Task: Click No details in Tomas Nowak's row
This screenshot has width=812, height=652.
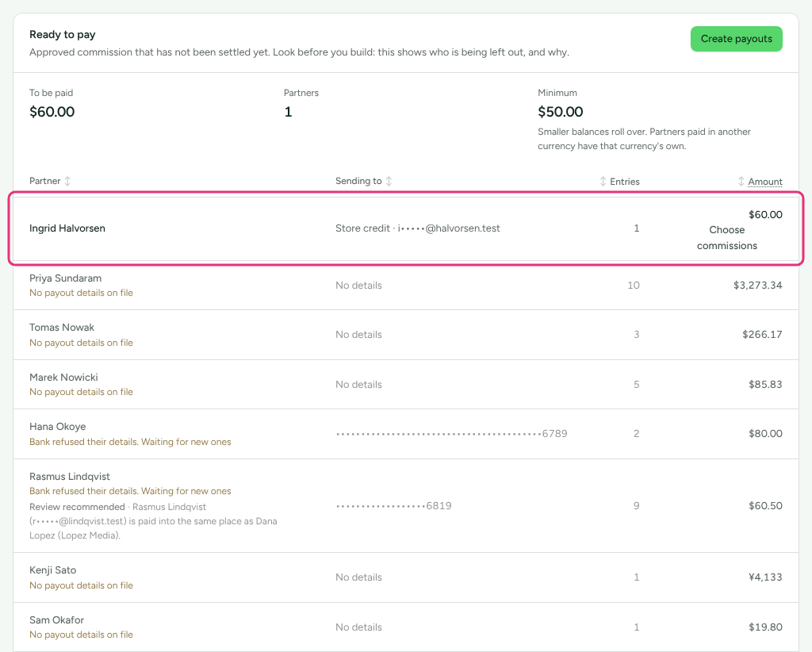Action: point(358,335)
